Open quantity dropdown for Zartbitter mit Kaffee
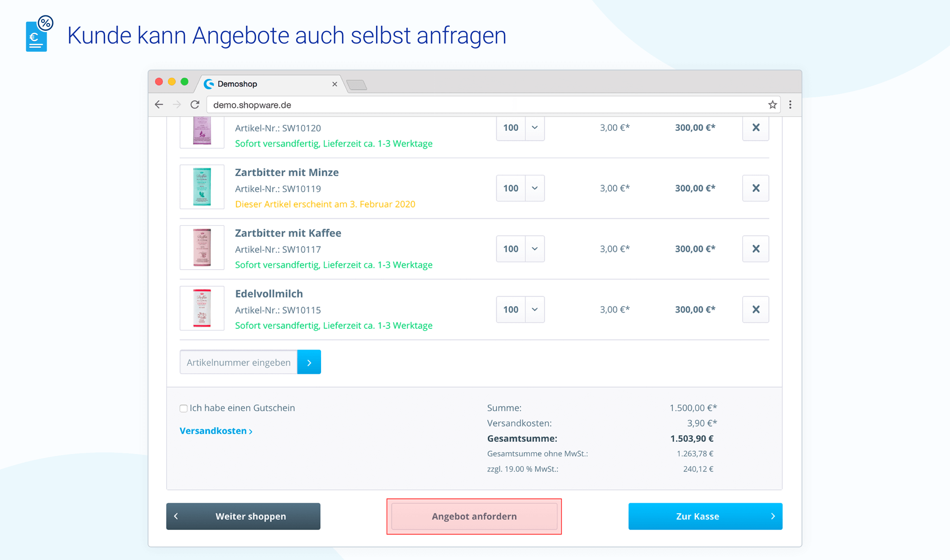This screenshot has height=560, width=950. (x=535, y=249)
